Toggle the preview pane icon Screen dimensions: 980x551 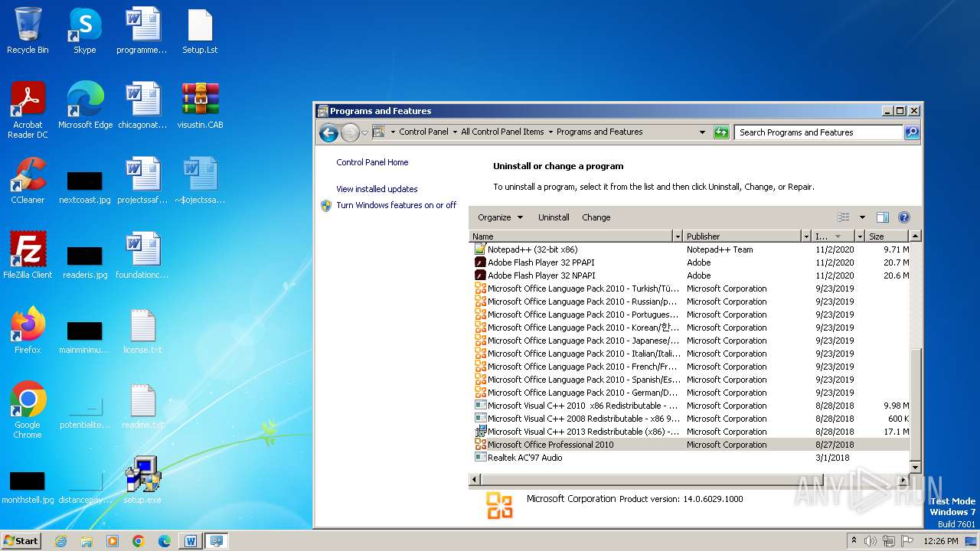tap(882, 217)
